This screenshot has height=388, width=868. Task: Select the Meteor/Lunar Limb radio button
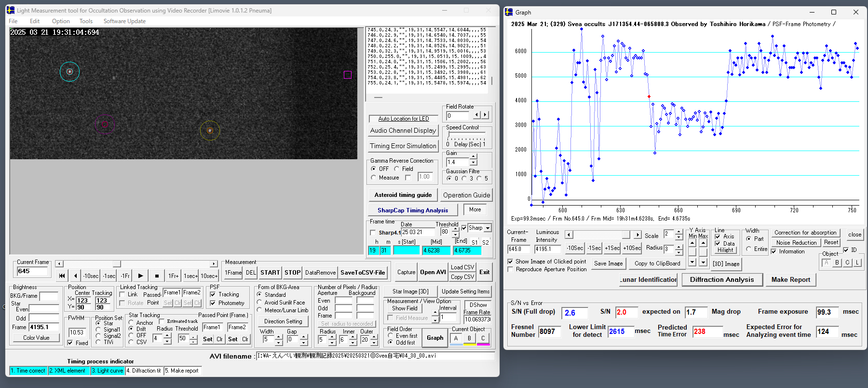259,310
